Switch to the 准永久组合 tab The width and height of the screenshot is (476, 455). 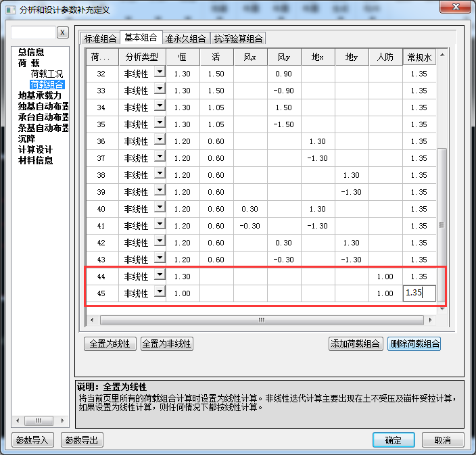pos(185,39)
